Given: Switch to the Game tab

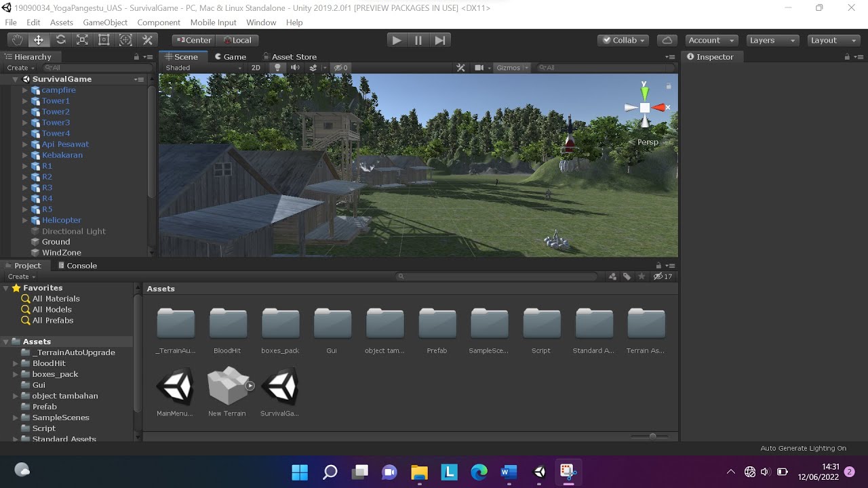Looking at the screenshot, I should pos(229,57).
